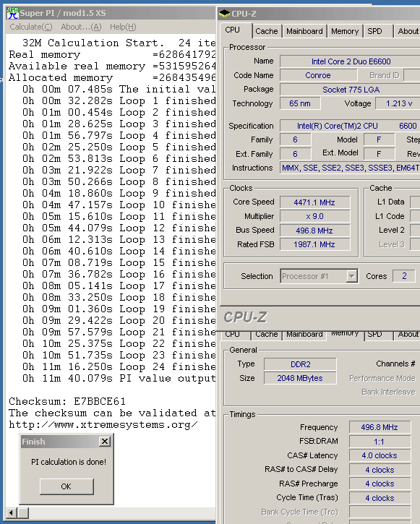Image resolution: width=420 pixels, height=524 pixels.
Task: Click the Cycle Time (Tras) value
Action: (380, 498)
